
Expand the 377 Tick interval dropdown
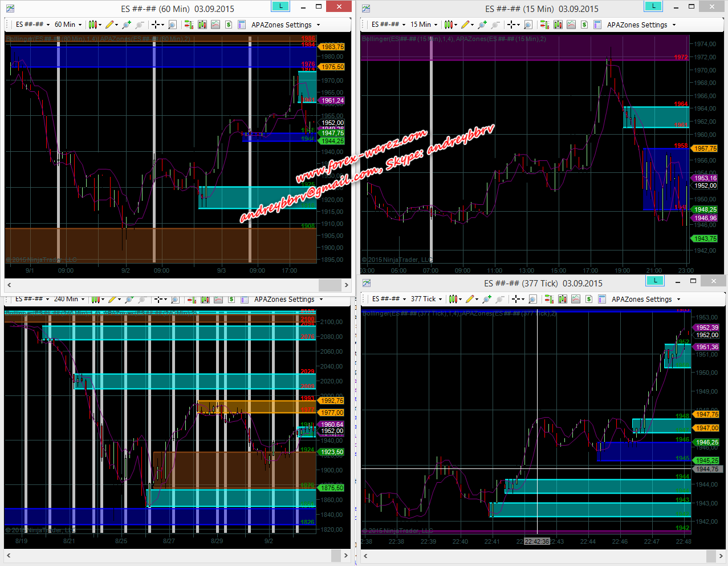click(x=426, y=299)
